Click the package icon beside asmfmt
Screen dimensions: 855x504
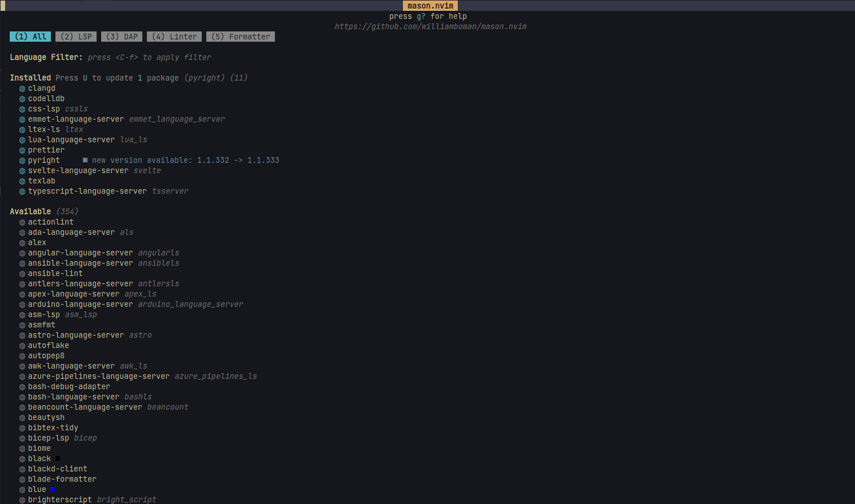(22, 325)
